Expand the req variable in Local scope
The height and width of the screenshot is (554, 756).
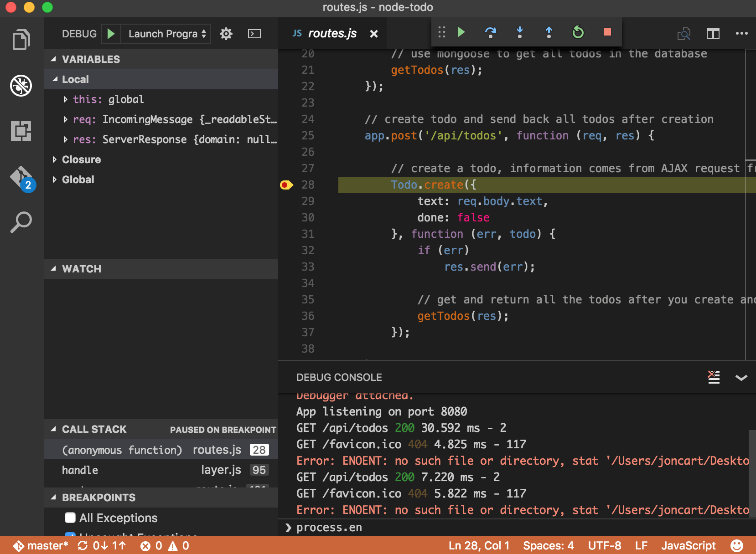[65, 119]
